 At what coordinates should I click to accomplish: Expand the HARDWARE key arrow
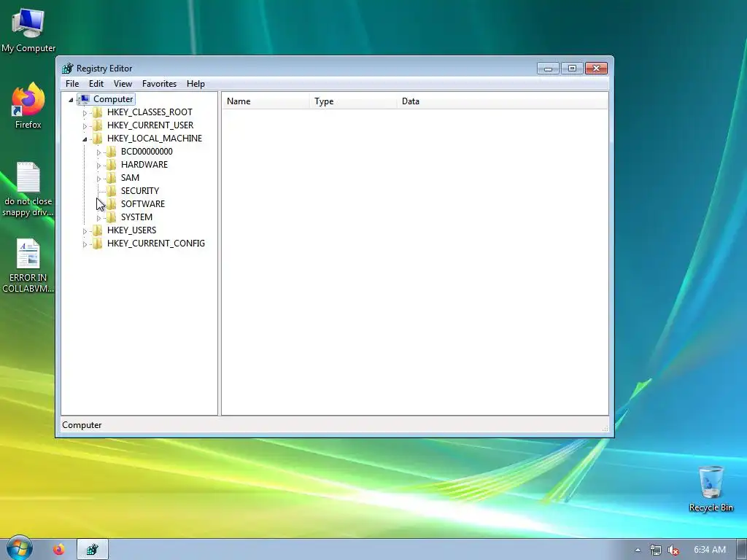tap(98, 166)
